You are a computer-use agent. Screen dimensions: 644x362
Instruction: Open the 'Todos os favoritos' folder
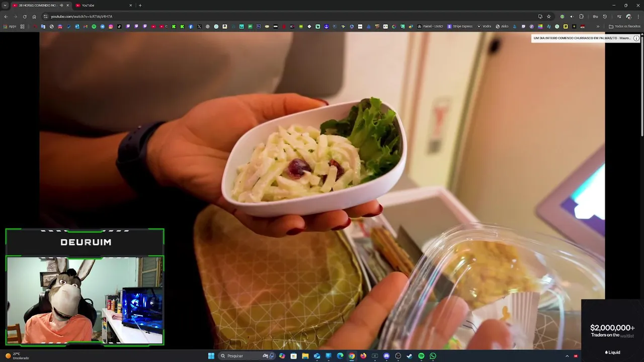pos(624,26)
